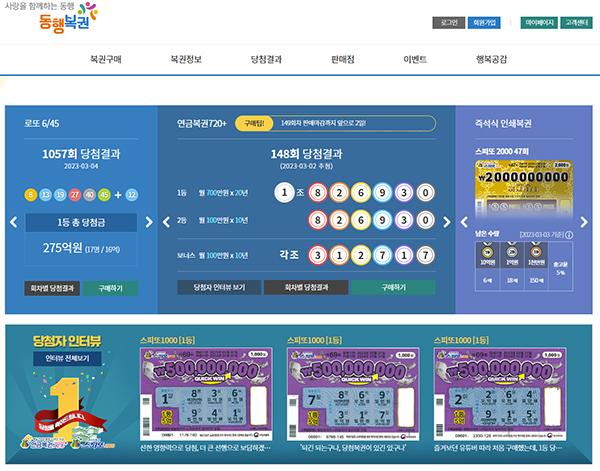Open the 행복공감 menu
Viewport: 600px width, 471px height.
491,59
